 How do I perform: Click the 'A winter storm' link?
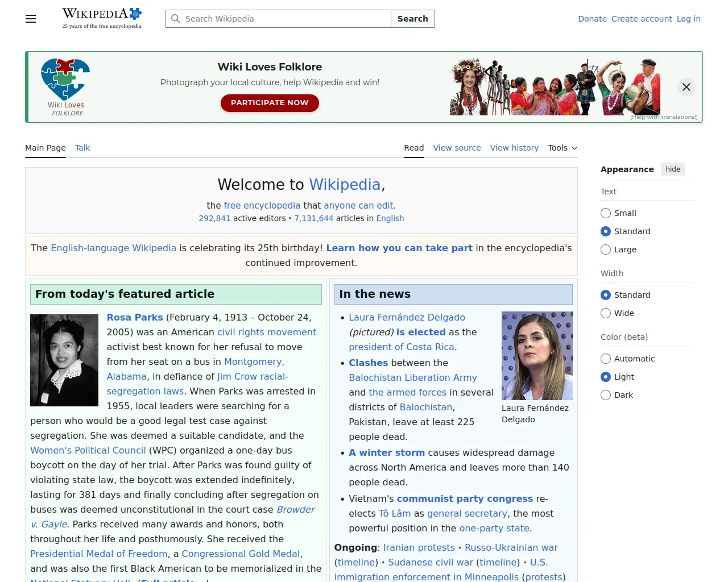pos(387,452)
